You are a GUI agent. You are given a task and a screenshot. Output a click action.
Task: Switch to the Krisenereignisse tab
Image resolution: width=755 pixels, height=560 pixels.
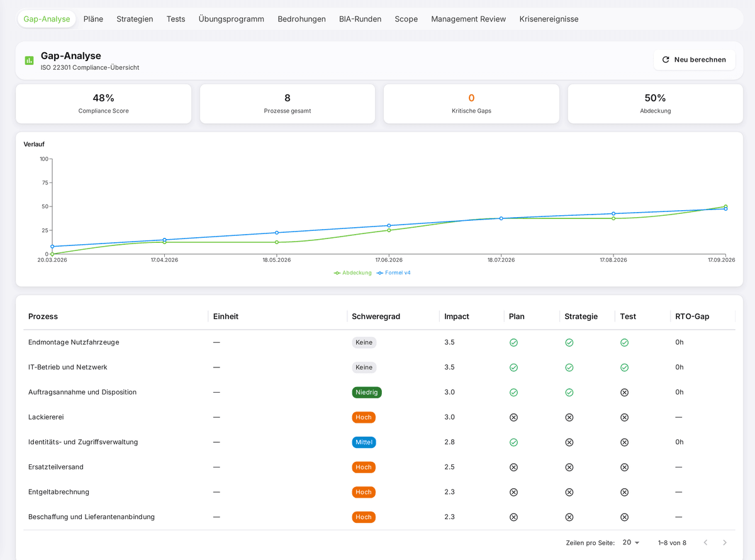[549, 19]
